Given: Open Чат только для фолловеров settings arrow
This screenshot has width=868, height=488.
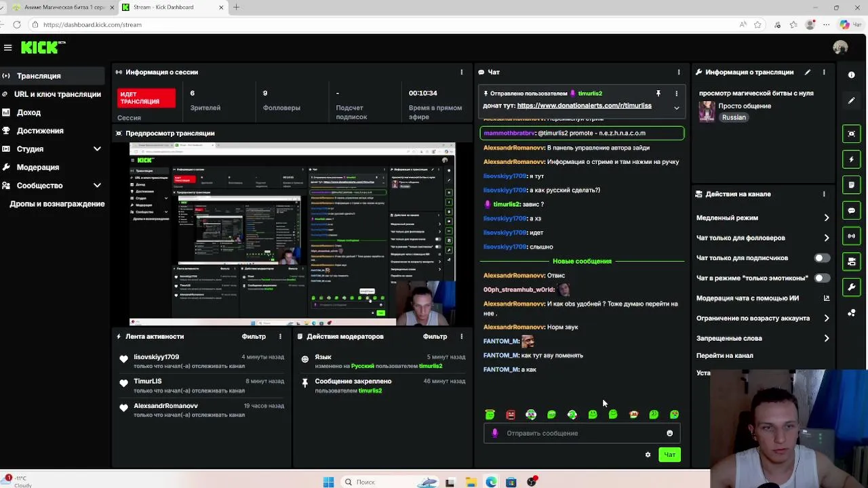Looking at the screenshot, I should (826, 238).
